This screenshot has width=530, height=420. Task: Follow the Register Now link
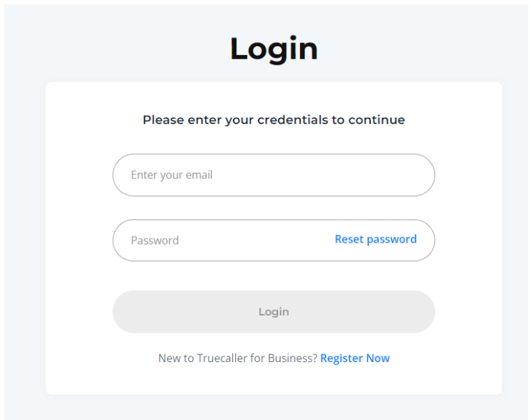click(x=355, y=358)
